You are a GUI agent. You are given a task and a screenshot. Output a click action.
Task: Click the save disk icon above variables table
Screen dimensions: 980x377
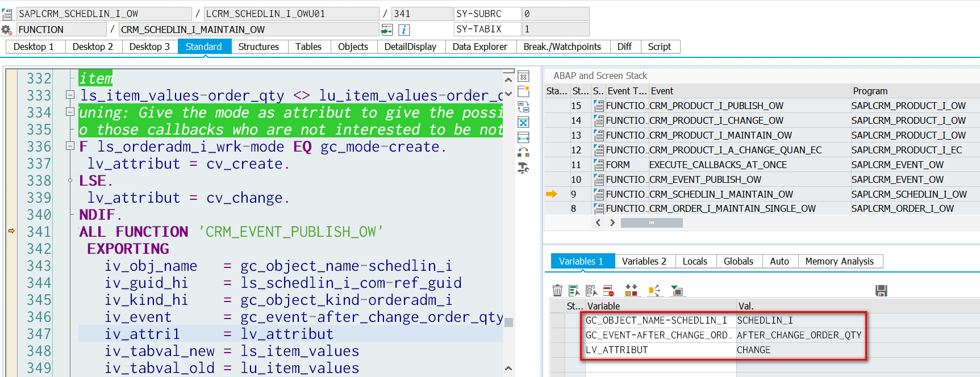coord(881,291)
